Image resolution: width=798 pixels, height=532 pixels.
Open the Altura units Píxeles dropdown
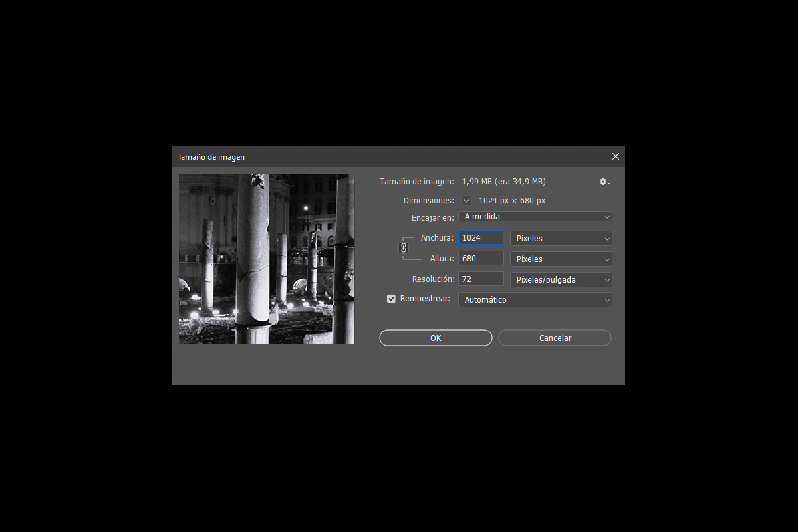coord(561,259)
